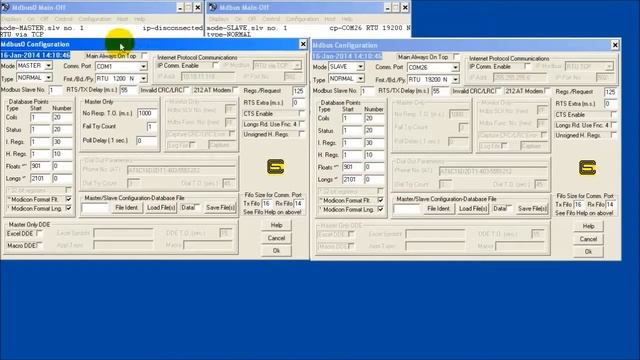The height and width of the screenshot is (360, 640).
Task: Click the Longs Start field in Mdbus Configuration
Action: coord(352,180)
